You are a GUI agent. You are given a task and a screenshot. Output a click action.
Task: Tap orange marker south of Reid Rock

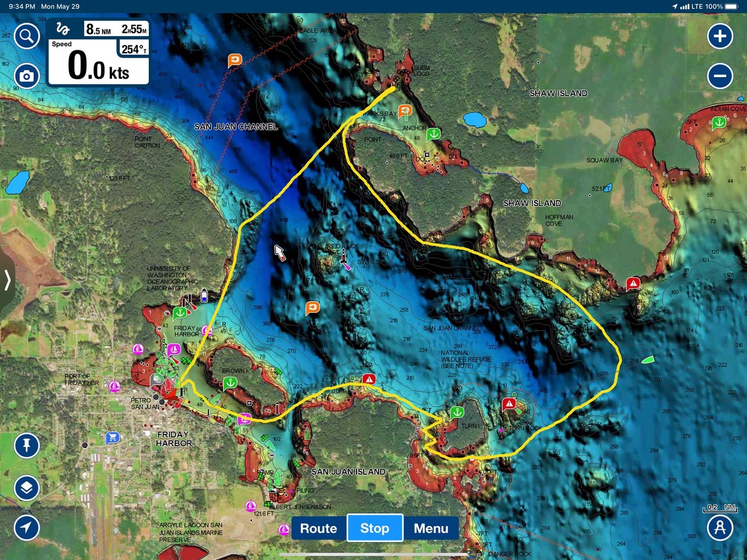pyautogui.click(x=313, y=307)
